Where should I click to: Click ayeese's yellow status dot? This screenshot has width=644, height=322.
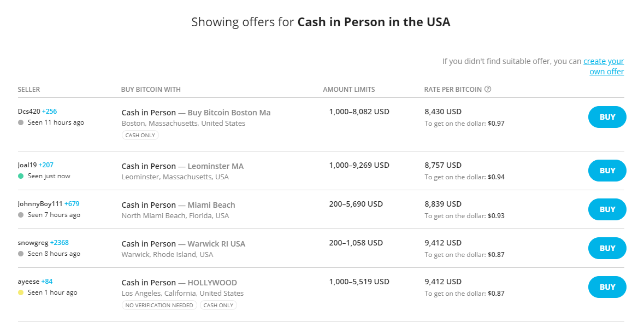point(21,292)
